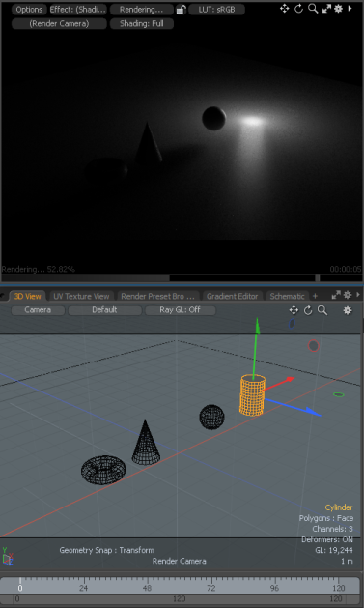Click the render preview rotate icon
This screenshot has height=608, width=364.
[x=298, y=9]
